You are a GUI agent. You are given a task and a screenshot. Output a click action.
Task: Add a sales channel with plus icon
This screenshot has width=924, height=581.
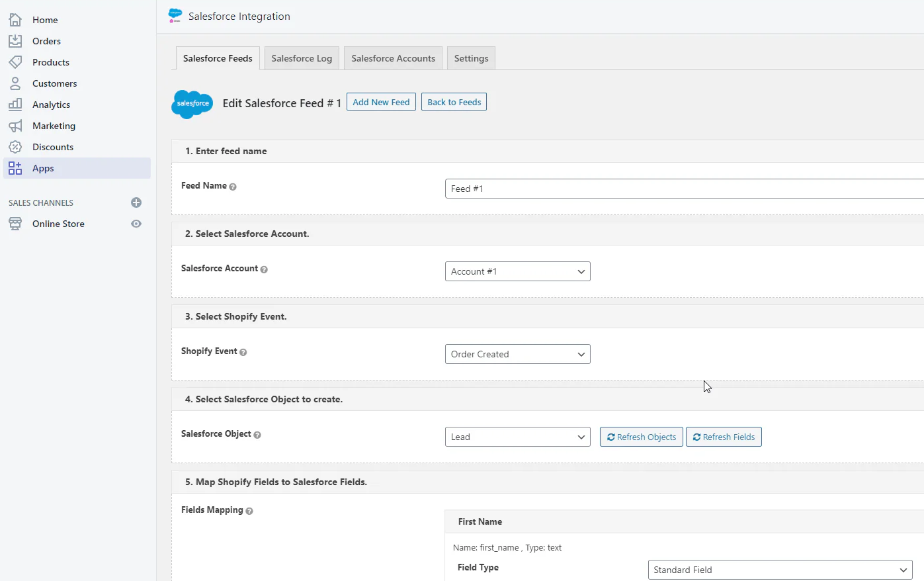pyautogui.click(x=136, y=202)
